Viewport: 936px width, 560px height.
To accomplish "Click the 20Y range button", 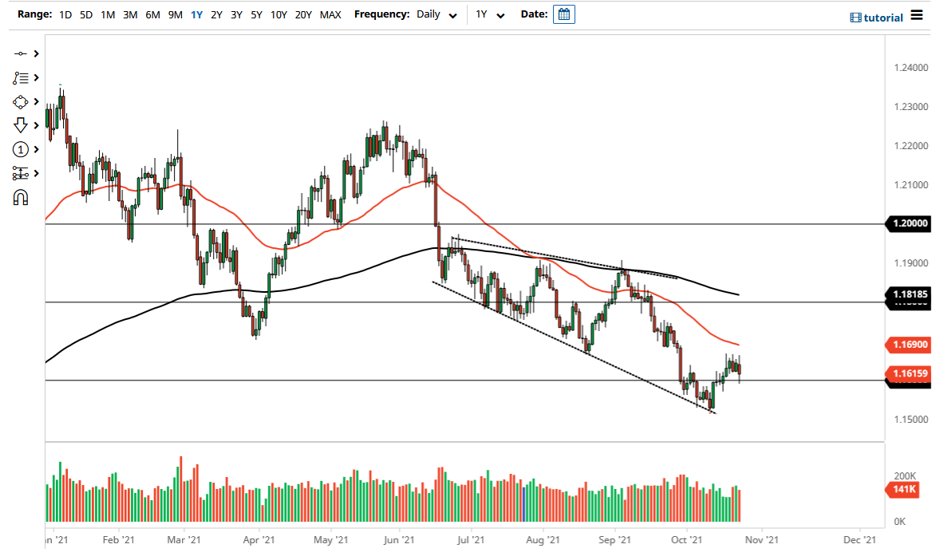I will coord(303,14).
